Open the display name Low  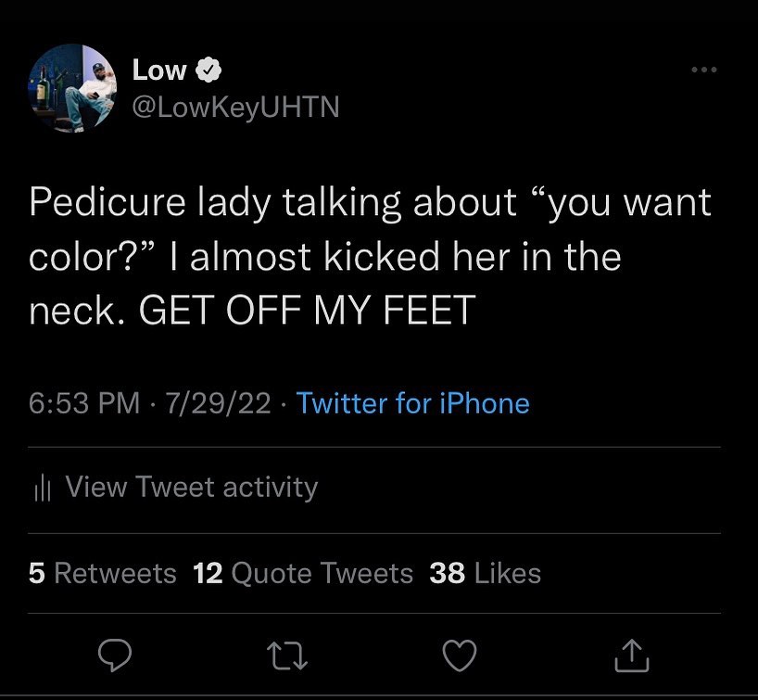tap(158, 70)
